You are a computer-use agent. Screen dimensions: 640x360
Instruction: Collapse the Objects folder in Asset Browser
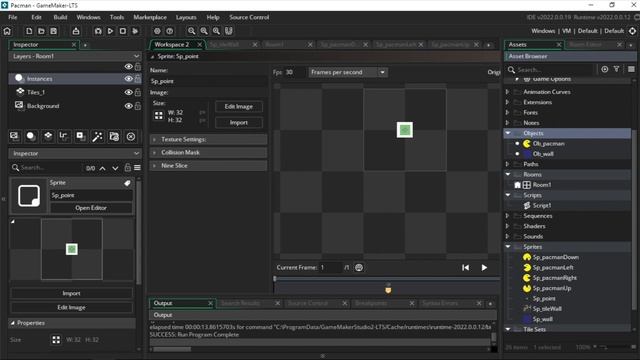click(x=508, y=133)
